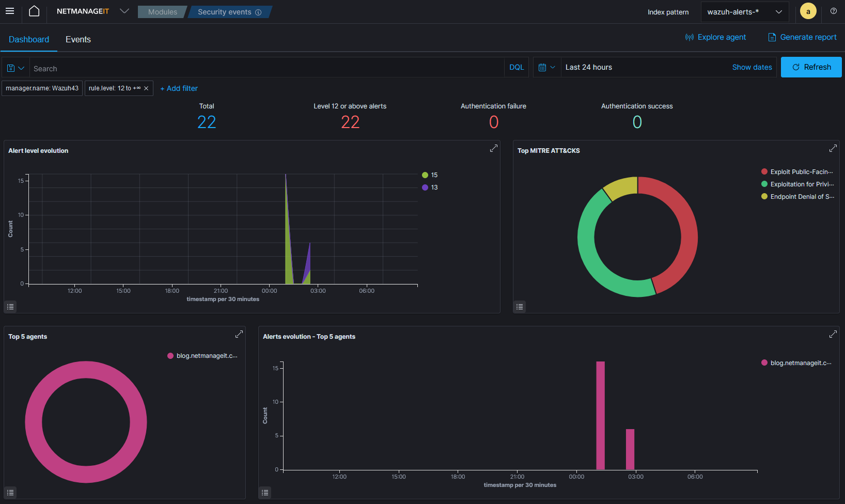Toggle legend on Alert level evolution chart

(x=10, y=307)
